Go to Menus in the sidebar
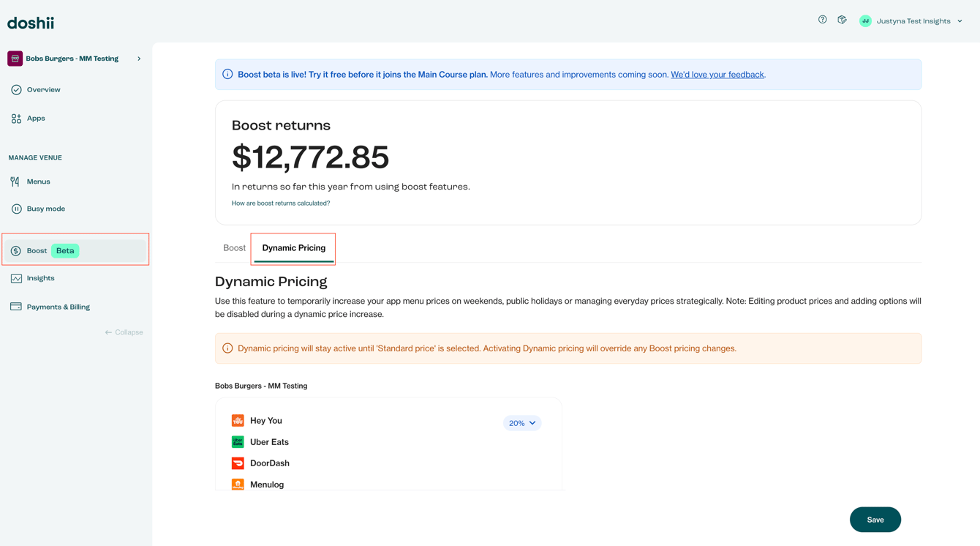The width and height of the screenshot is (980, 546). tap(39, 182)
